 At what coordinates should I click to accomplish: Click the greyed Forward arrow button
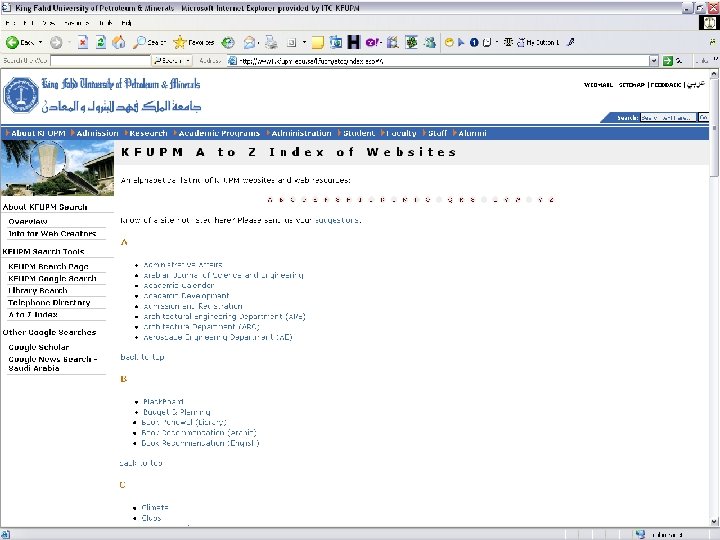pyautogui.click(x=56, y=43)
